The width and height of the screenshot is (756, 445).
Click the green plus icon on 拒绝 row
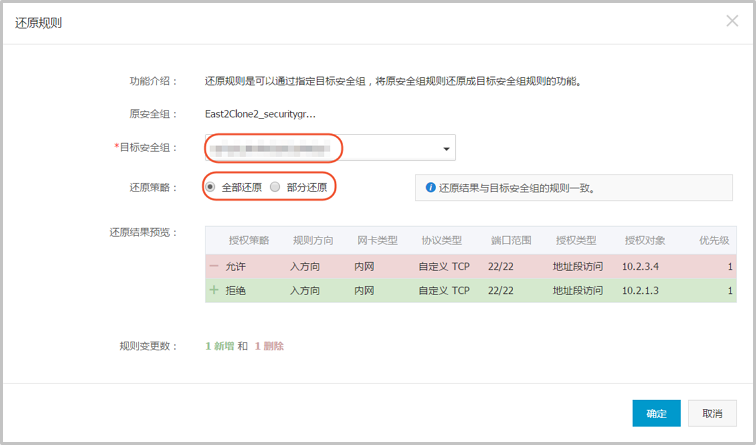pos(214,291)
